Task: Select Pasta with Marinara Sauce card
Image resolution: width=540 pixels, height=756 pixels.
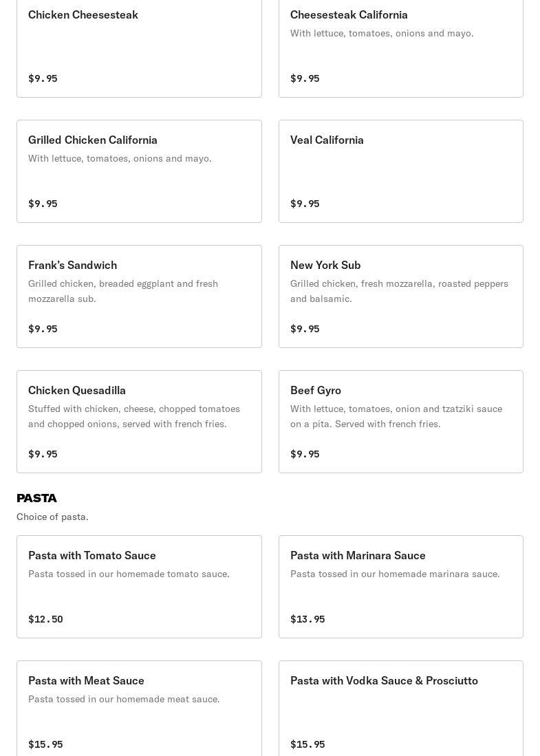Action: [400, 587]
